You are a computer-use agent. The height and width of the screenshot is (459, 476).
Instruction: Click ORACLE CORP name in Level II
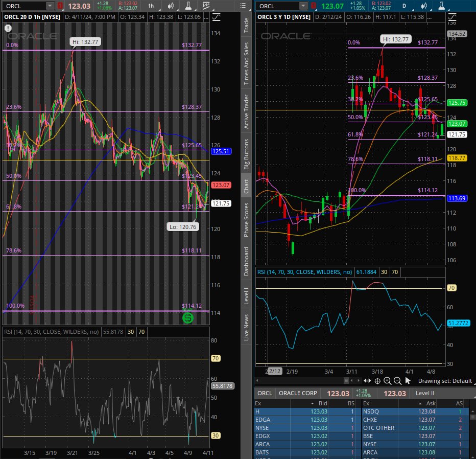coord(298,393)
